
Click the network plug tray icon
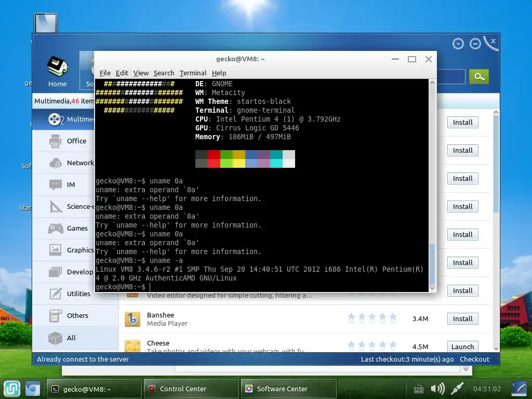click(457, 389)
